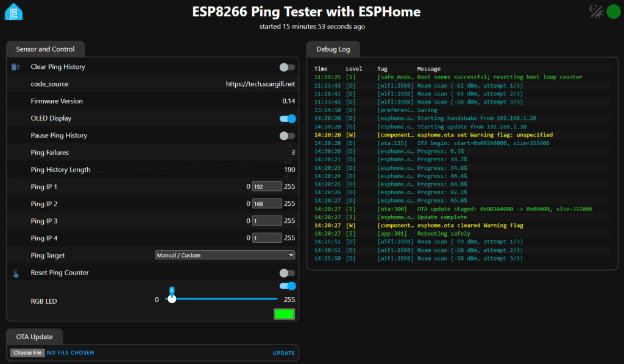Select the Sensor and Control tab

tap(45, 49)
